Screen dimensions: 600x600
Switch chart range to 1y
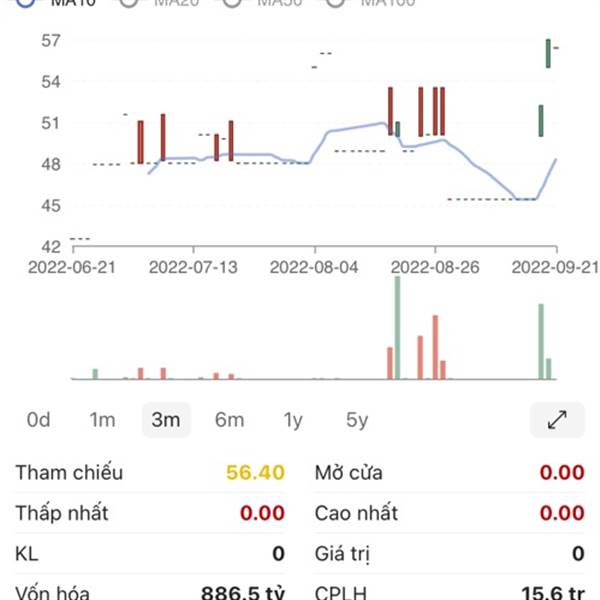293,420
